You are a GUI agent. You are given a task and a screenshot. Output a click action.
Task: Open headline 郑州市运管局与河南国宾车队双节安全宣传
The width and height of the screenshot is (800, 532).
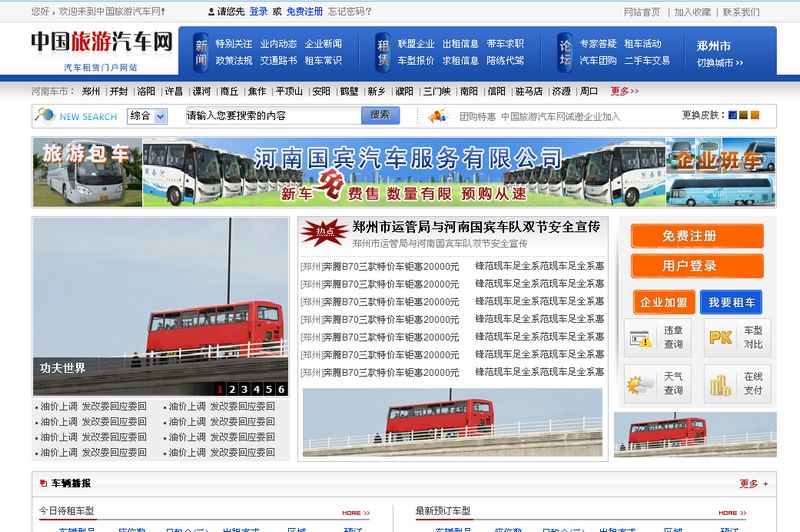click(476, 226)
